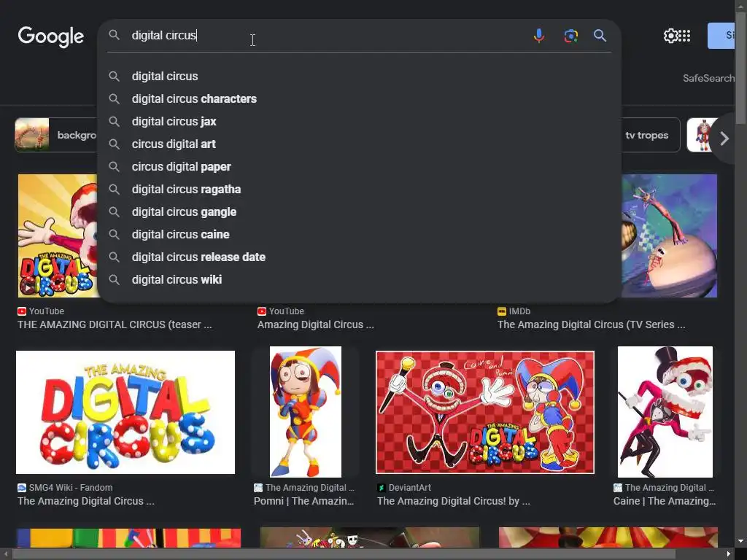This screenshot has height=560, width=747.
Task: Click the vertical scrollbar thumb
Action: tap(741, 67)
